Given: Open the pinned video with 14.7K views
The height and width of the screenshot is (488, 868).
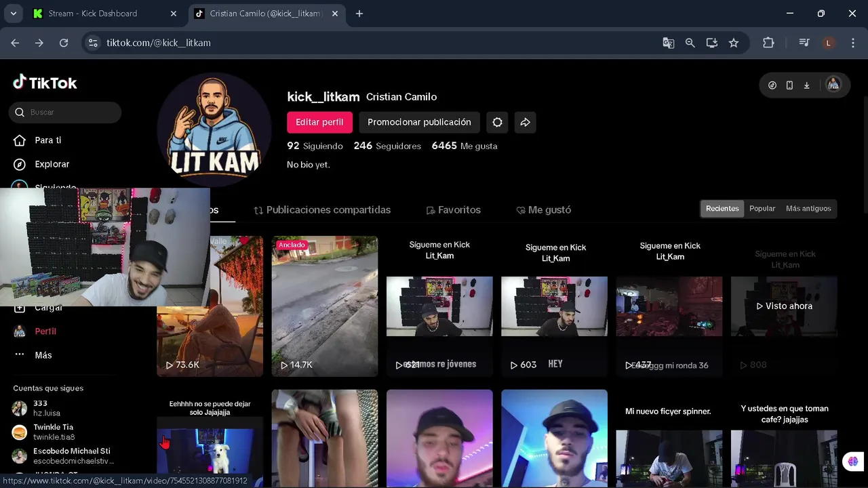Looking at the screenshot, I should pyautogui.click(x=325, y=306).
